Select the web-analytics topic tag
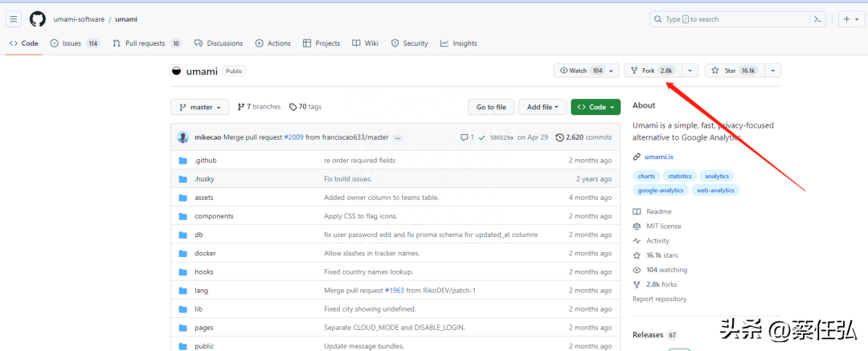 [716, 190]
